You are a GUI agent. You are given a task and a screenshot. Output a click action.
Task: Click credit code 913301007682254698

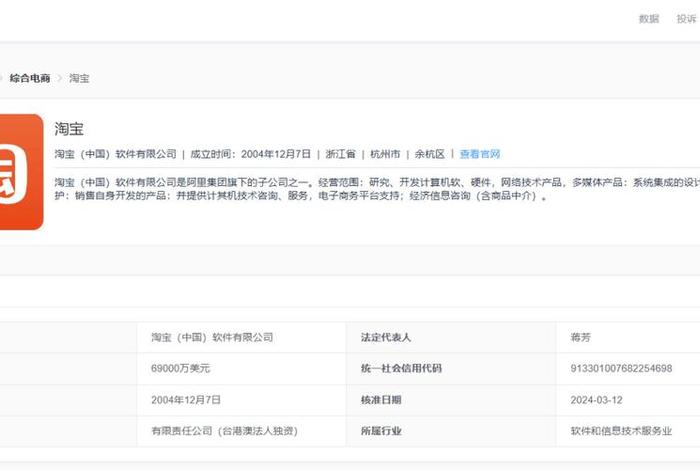pyautogui.click(x=621, y=368)
